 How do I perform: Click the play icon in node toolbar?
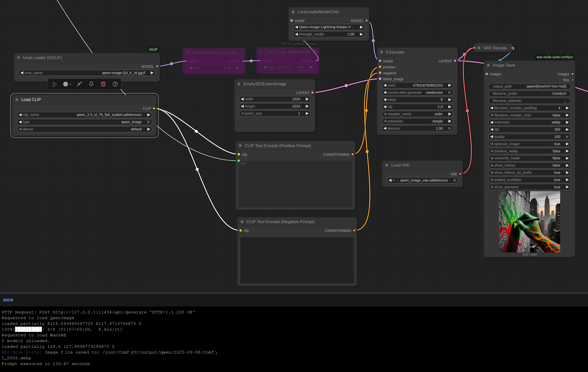point(55,84)
